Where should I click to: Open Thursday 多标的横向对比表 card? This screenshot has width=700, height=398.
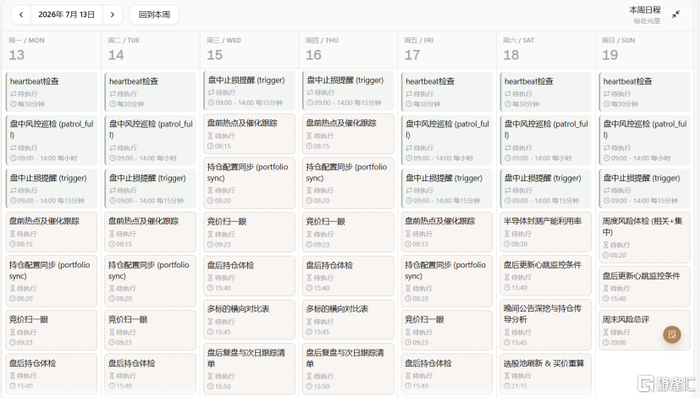pos(348,319)
